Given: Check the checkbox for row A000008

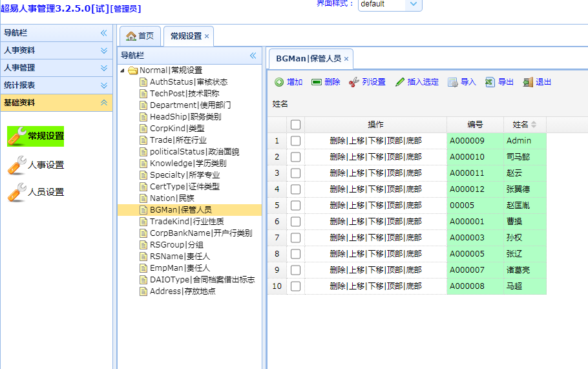Looking at the screenshot, I should click(x=295, y=286).
